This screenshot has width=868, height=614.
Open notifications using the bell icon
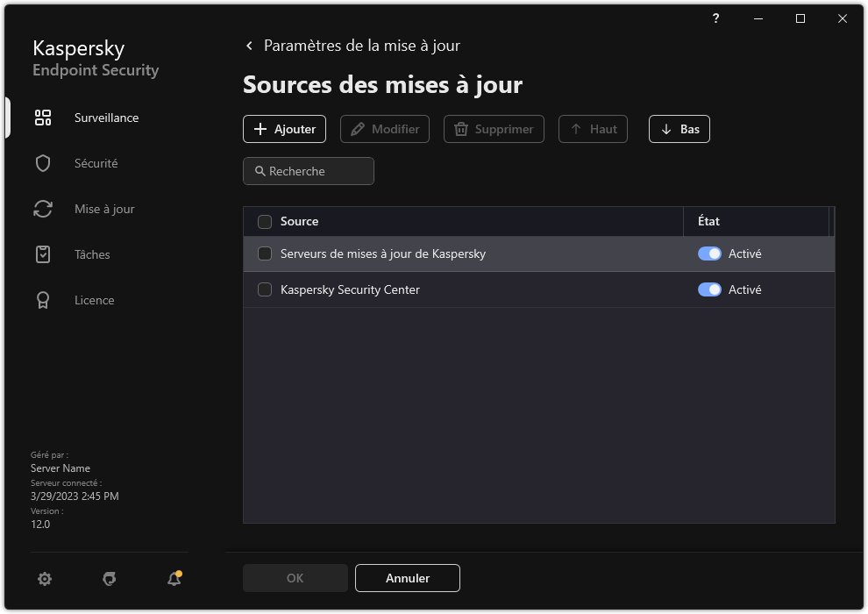tap(174, 579)
